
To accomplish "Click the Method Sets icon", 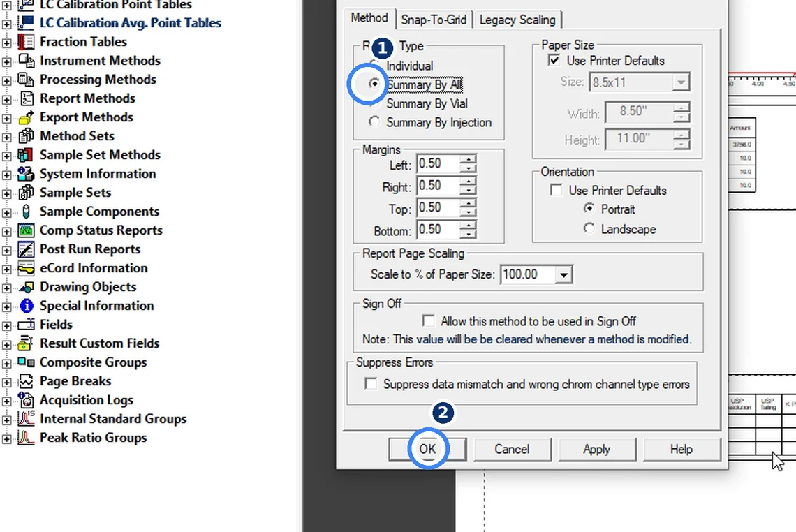I will click(x=26, y=136).
